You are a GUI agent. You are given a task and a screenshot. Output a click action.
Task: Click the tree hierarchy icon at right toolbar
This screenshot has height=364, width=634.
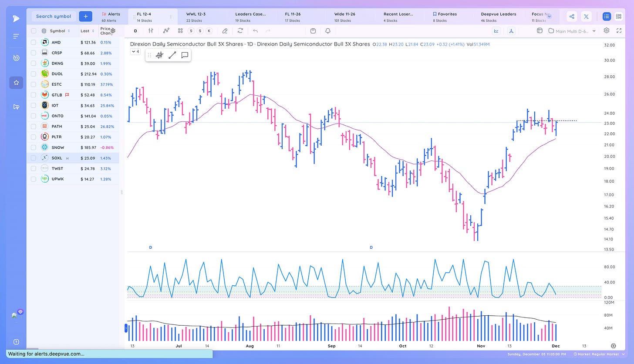tap(511, 31)
